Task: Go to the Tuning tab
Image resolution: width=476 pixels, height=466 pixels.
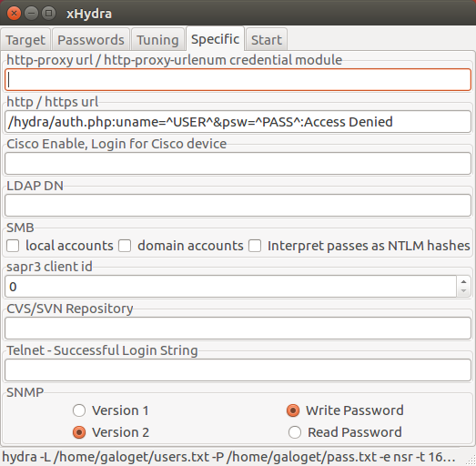Action: click(x=157, y=39)
